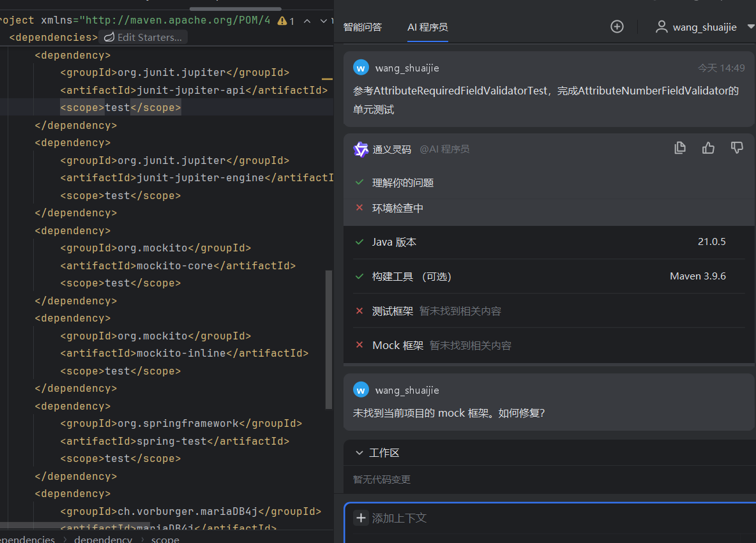Copy the 通义灵码 response
The image size is (756, 543).
point(680,148)
